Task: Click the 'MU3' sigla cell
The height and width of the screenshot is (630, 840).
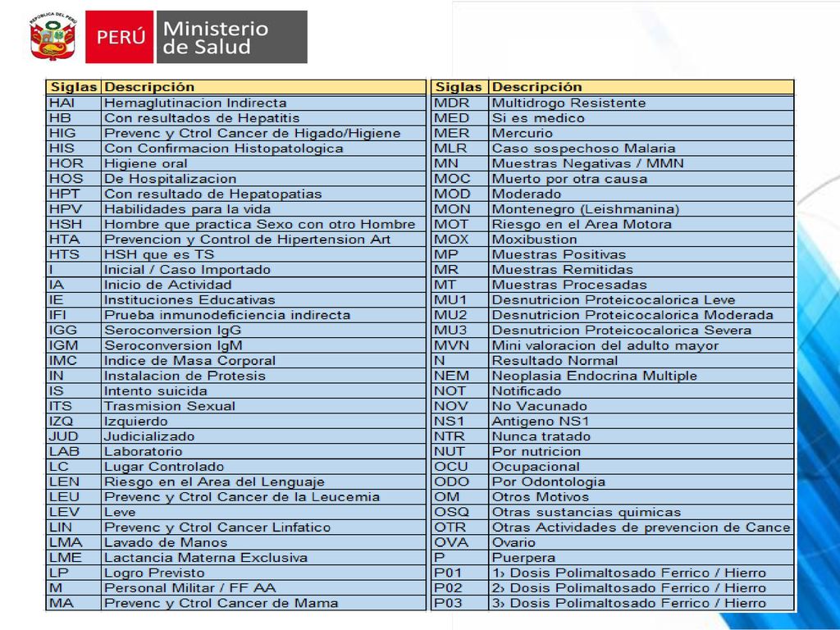Action: (x=459, y=330)
